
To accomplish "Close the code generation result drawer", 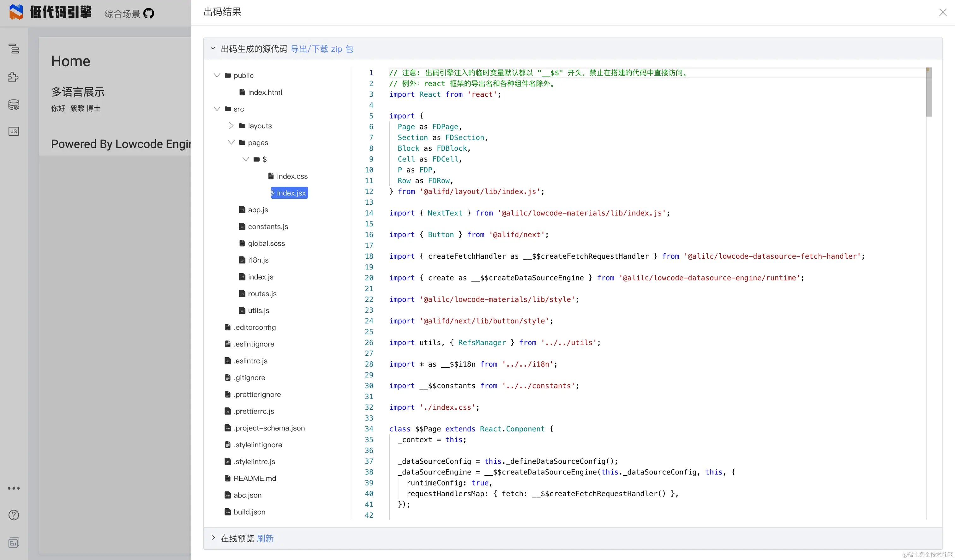I will click(942, 12).
